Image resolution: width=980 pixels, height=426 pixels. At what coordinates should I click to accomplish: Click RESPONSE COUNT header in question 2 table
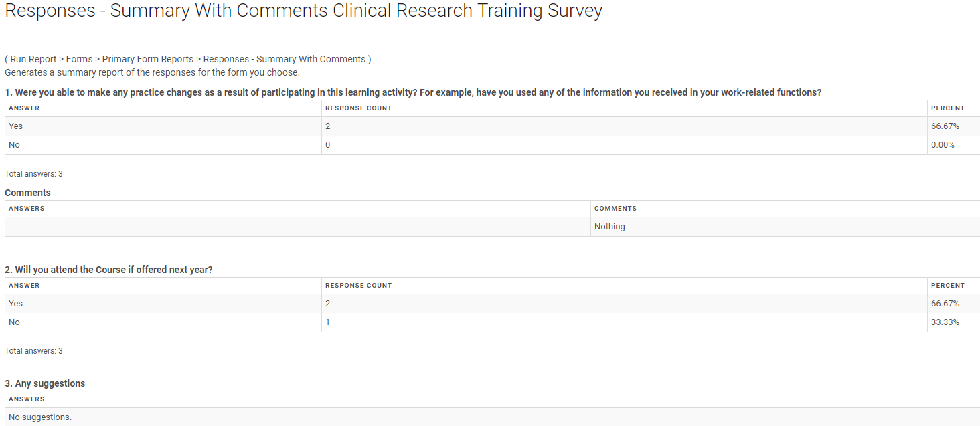tap(358, 286)
